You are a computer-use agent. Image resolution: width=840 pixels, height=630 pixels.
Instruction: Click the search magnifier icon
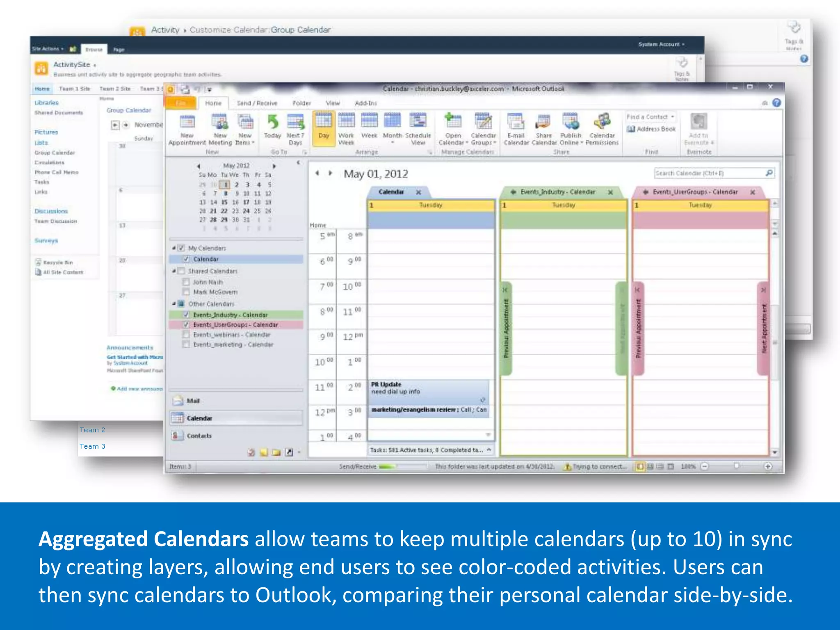point(769,173)
